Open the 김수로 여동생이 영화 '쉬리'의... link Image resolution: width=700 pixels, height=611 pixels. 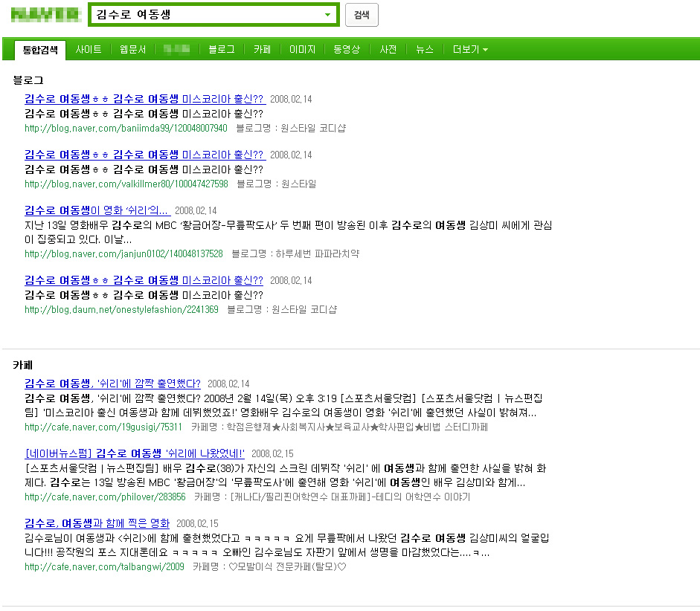(97, 210)
